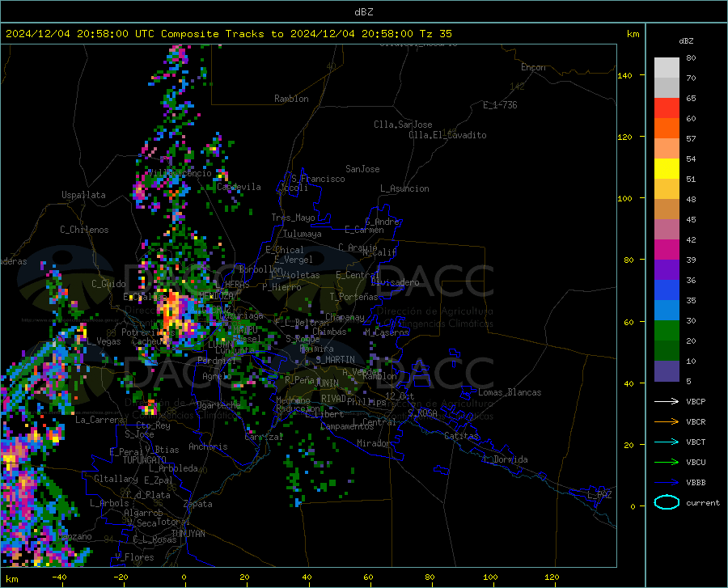728x588 pixels.
Task: Click the 'Clla.El_Cavadito' map label
Action: (x=447, y=135)
